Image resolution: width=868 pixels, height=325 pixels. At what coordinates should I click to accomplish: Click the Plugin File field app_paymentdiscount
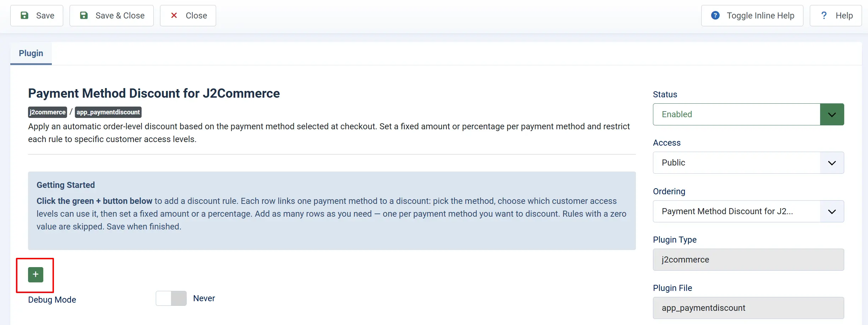pyautogui.click(x=748, y=308)
